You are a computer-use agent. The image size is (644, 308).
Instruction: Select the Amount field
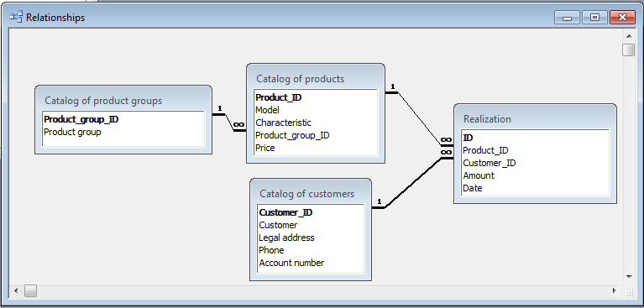(x=535, y=175)
